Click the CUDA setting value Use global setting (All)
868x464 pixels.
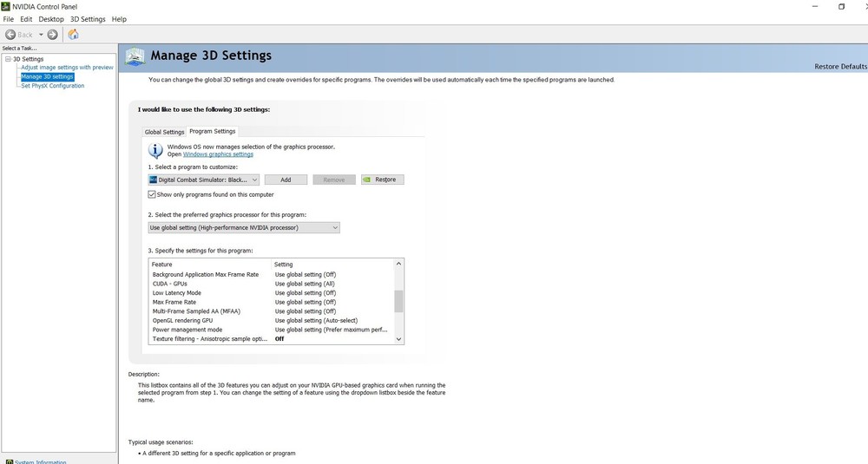click(x=305, y=284)
